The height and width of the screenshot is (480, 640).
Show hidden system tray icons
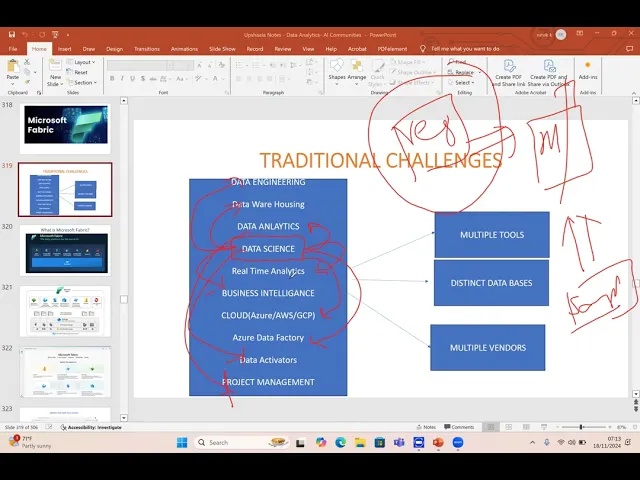(x=532, y=442)
